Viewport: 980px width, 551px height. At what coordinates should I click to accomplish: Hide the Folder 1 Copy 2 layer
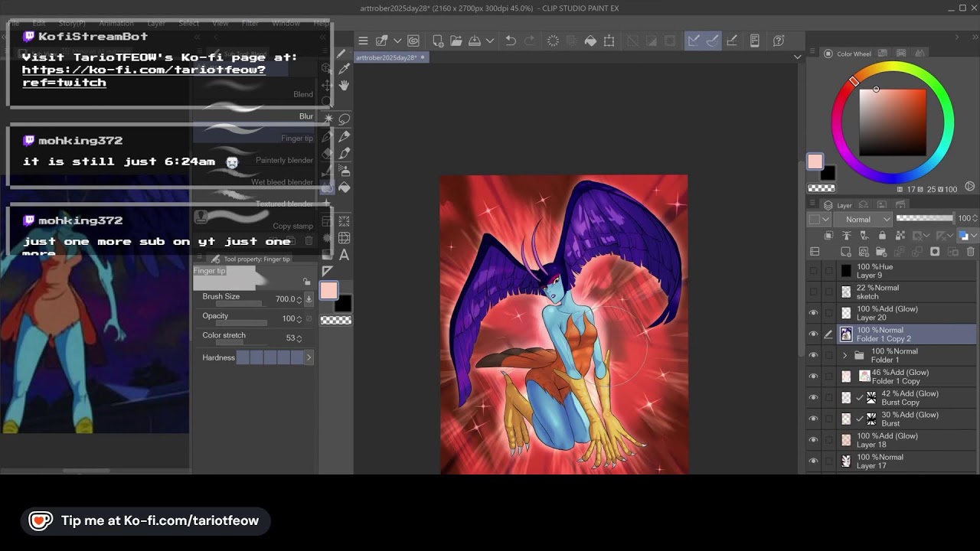(813, 334)
